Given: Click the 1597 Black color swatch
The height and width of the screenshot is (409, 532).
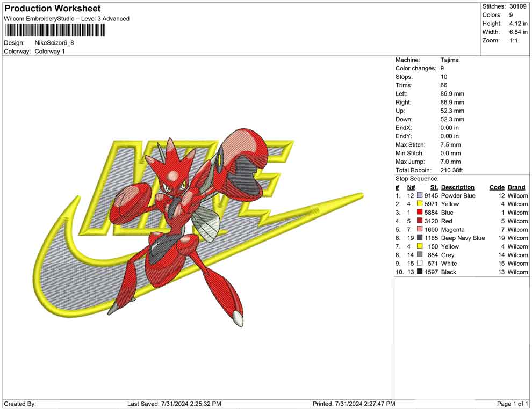Looking at the screenshot, I should [420, 272].
